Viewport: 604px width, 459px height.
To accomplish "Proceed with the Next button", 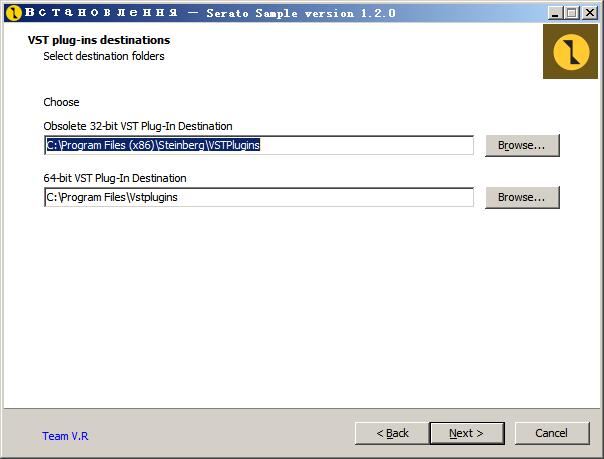I will pyautogui.click(x=467, y=434).
